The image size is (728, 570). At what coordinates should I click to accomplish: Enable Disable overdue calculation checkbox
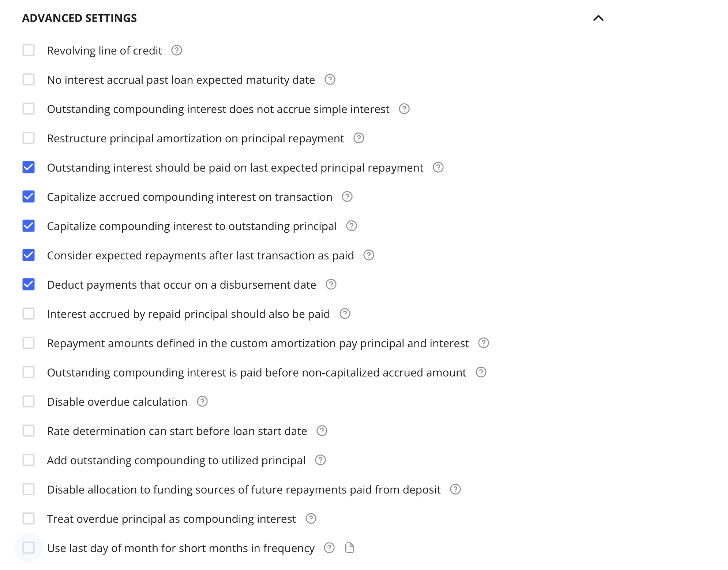pos(29,401)
